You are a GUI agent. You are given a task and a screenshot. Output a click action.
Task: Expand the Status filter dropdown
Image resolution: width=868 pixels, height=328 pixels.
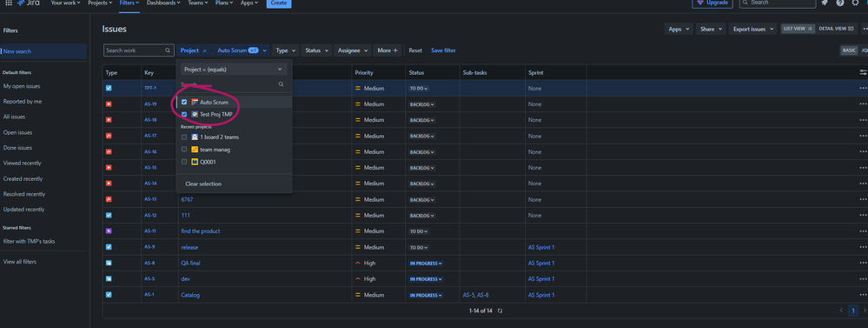(316, 50)
